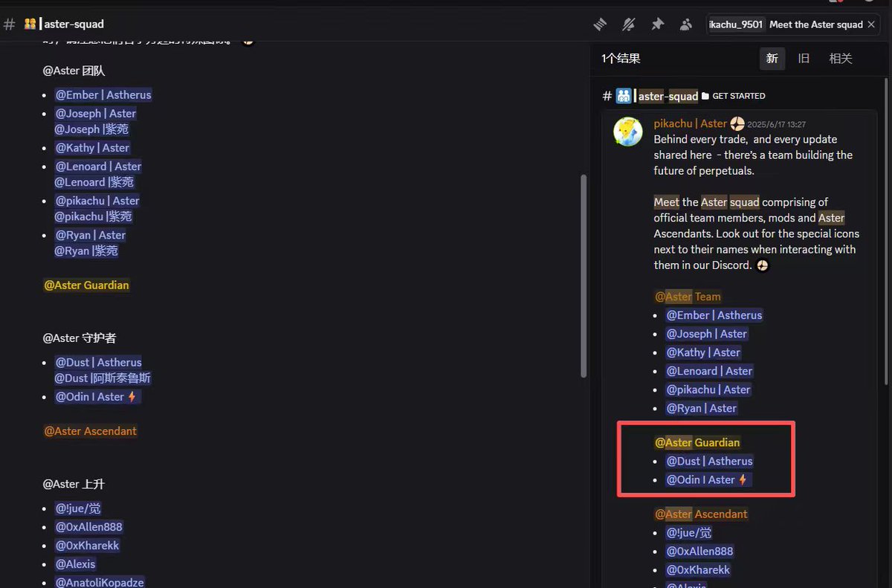Click @Kathy | Aster mention in left chat
The image size is (892, 588).
pyautogui.click(x=92, y=147)
